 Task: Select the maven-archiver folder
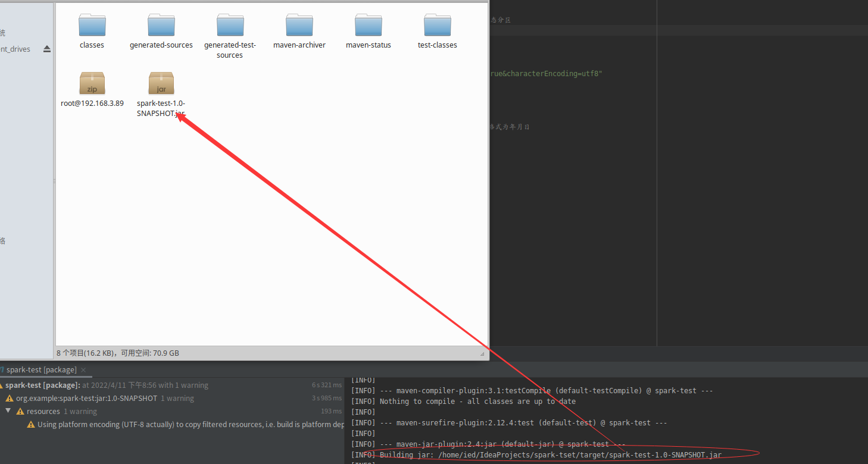click(299, 32)
